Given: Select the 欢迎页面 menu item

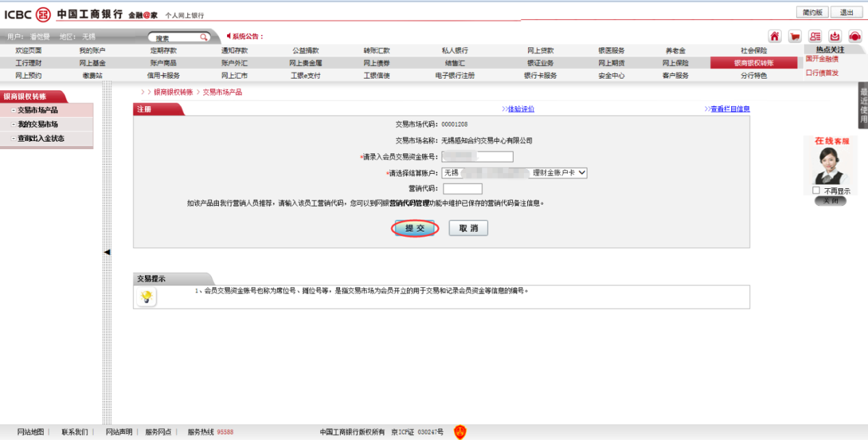Looking at the screenshot, I should [29, 51].
